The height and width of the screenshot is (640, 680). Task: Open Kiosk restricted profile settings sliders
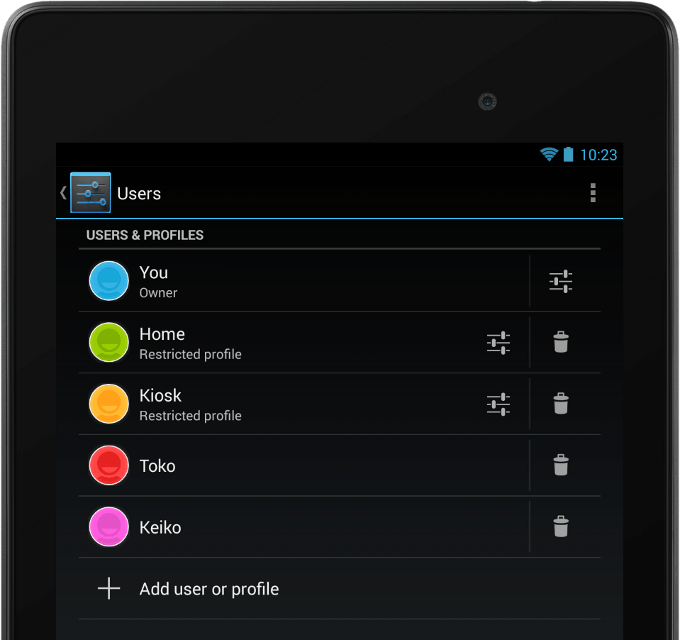click(498, 404)
